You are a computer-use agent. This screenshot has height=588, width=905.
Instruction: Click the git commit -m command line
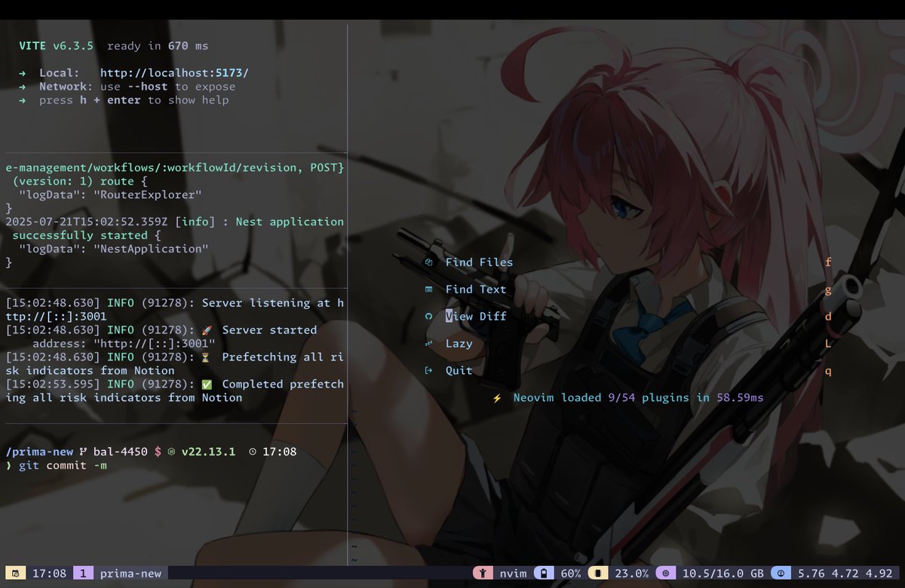63,466
